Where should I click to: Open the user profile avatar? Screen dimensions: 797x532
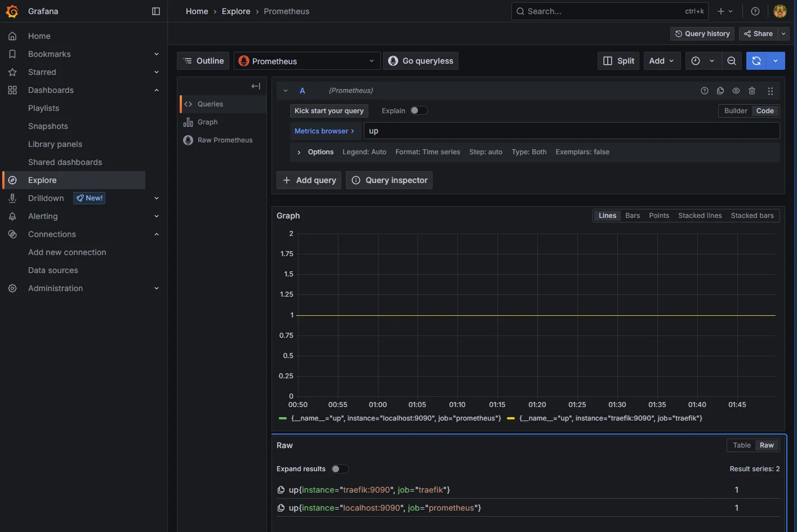[x=780, y=11]
